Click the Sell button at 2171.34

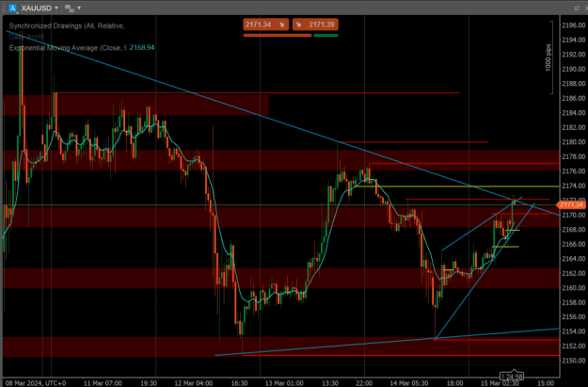(x=266, y=24)
